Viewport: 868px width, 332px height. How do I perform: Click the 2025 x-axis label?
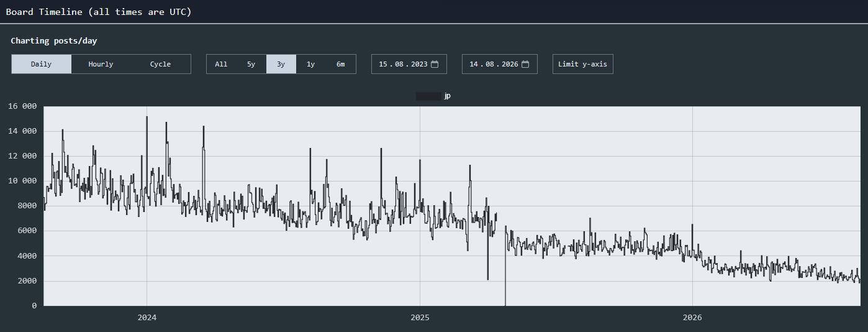pos(420,318)
